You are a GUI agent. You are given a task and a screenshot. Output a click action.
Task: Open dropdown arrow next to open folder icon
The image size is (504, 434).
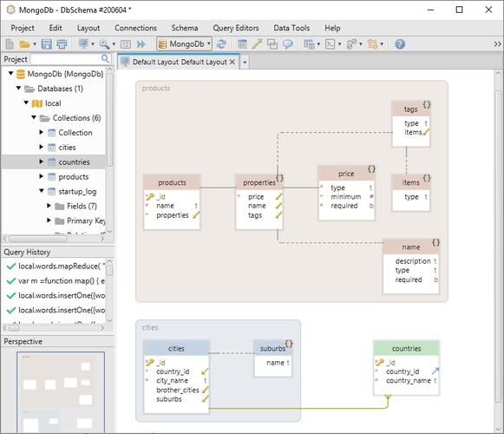click(x=35, y=44)
